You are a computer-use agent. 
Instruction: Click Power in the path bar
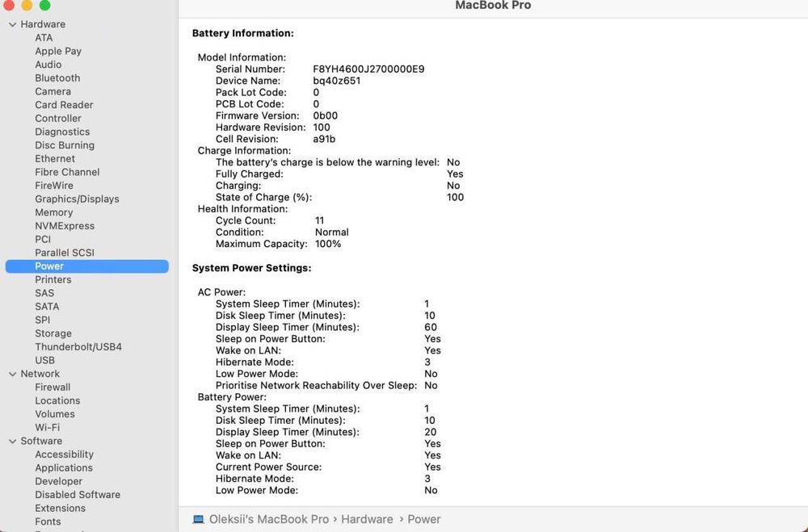424,519
